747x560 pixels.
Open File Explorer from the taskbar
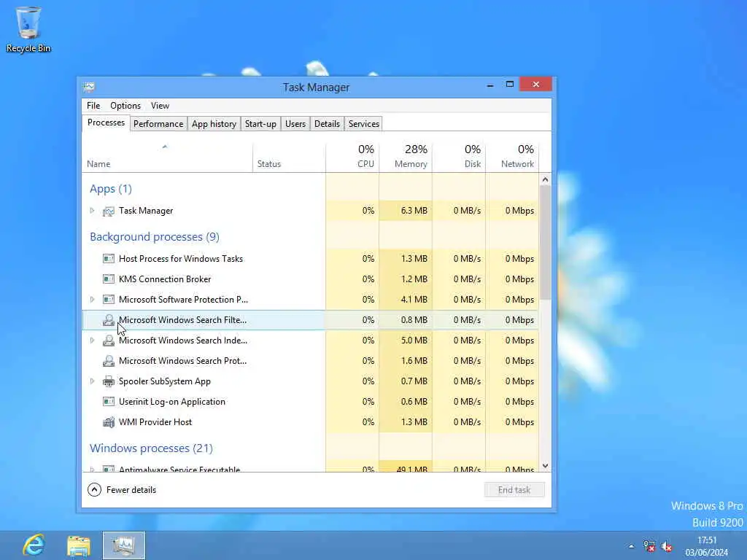(x=79, y=545)
